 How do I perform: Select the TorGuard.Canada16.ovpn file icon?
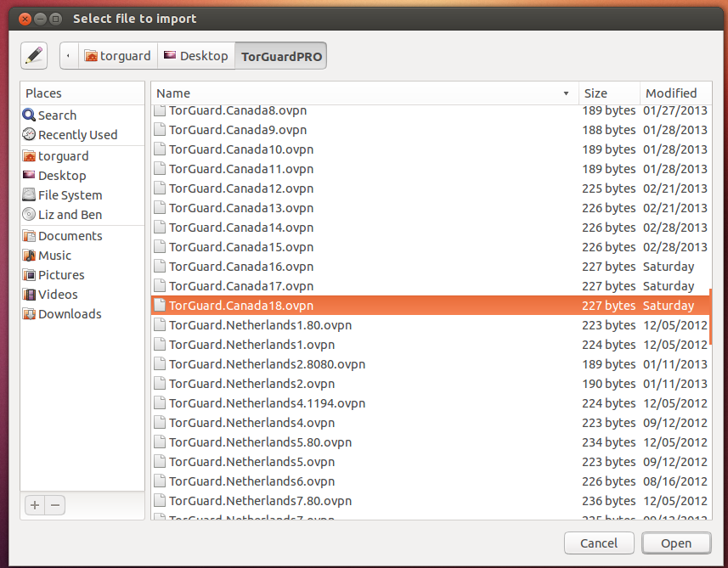tap(160, 266)
